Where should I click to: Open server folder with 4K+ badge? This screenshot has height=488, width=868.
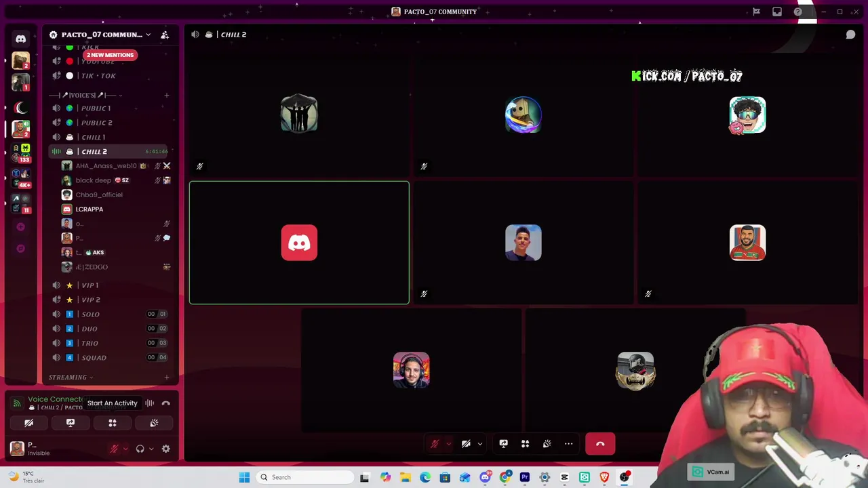point(21,178)
